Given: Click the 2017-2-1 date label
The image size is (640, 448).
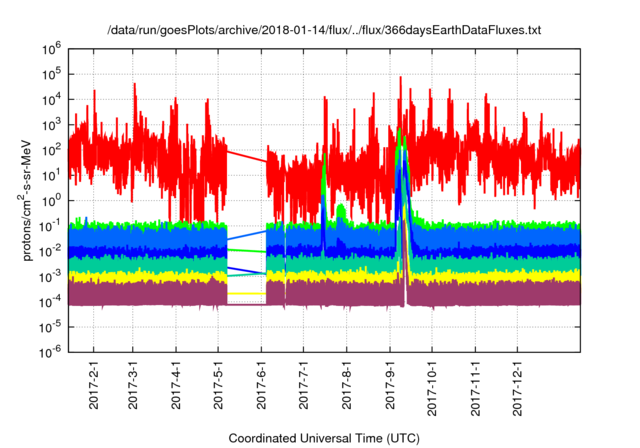Looking at the screenshot, I should tap(93, 385).
